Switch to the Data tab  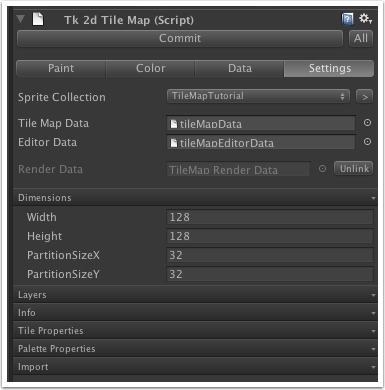coord(240,68)
